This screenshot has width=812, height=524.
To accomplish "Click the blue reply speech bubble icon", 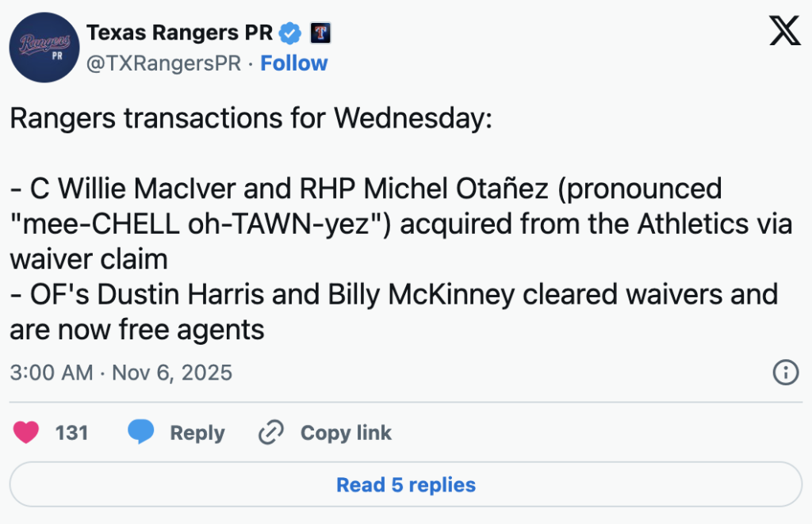I will tap(141, 433).
